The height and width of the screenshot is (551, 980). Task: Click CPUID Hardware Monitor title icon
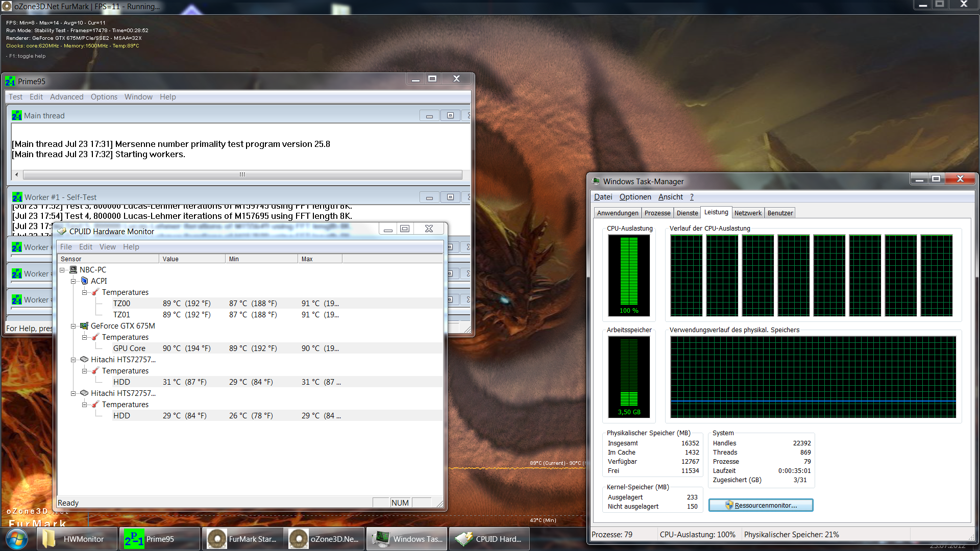62,232
